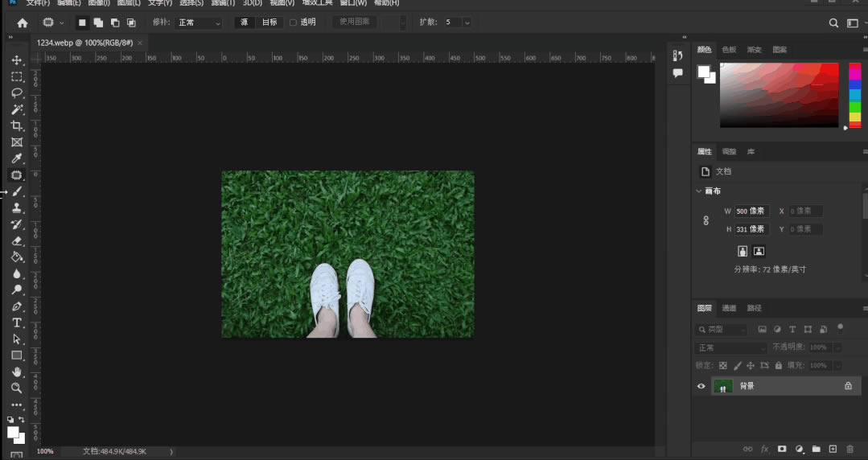This screenshot has width=868, height=460.
Task: Select the Eraser tool
Action: [x=17, y=240]
